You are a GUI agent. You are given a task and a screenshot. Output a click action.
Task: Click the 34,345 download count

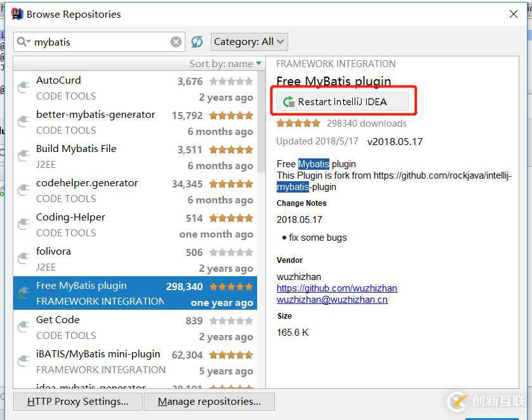point(187,184)
